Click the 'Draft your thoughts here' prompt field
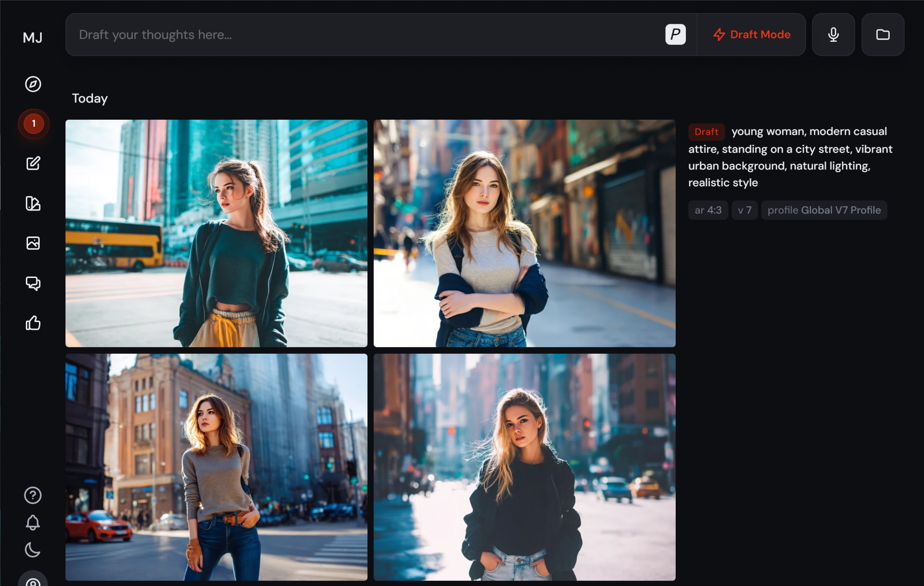The image size is (924, 586). (x=346, y=35)
